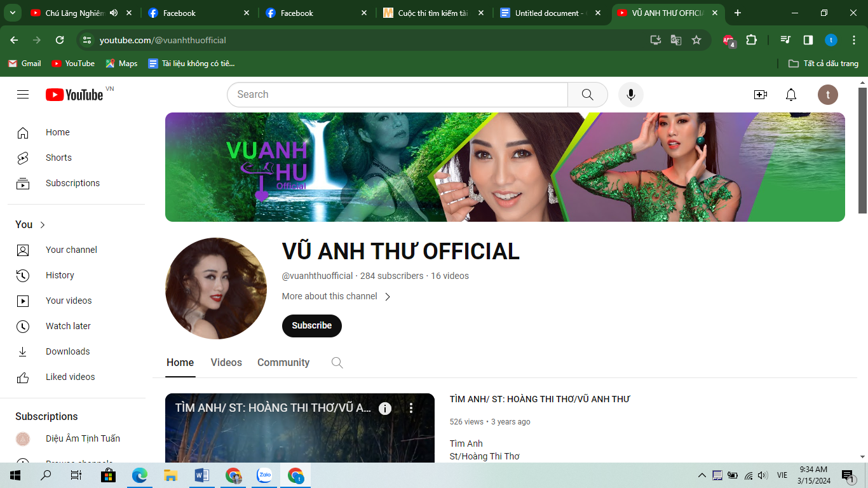
Task: Open media control icon in toolbar
Action: point(786,40)
